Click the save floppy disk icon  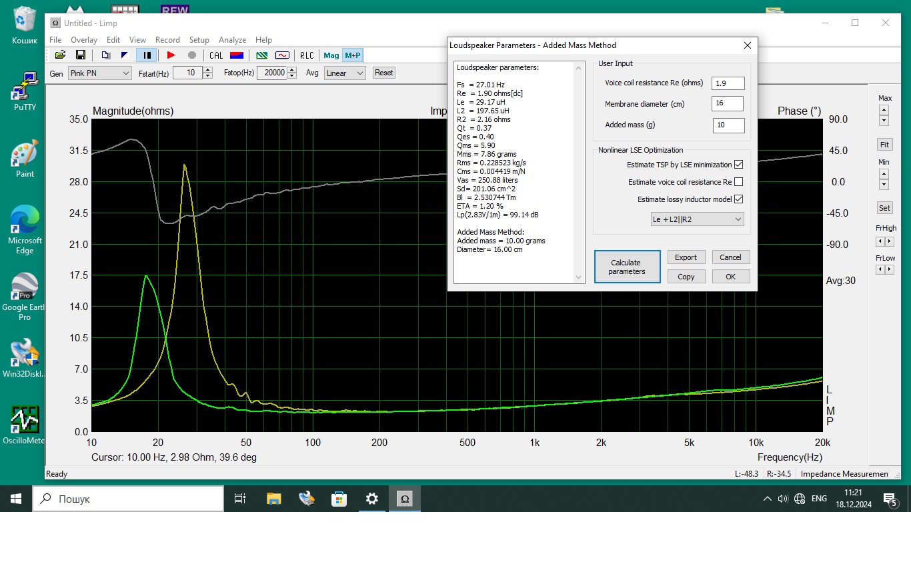(81, 55)
